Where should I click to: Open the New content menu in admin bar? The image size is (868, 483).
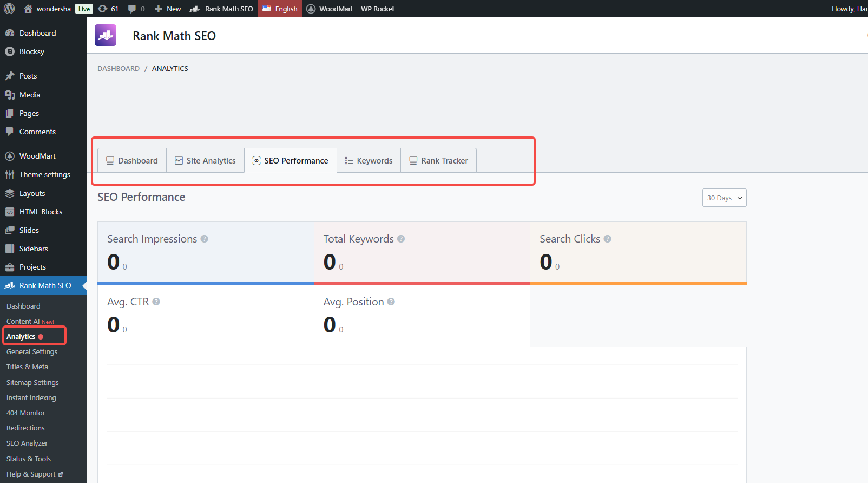tap(168, 9)
